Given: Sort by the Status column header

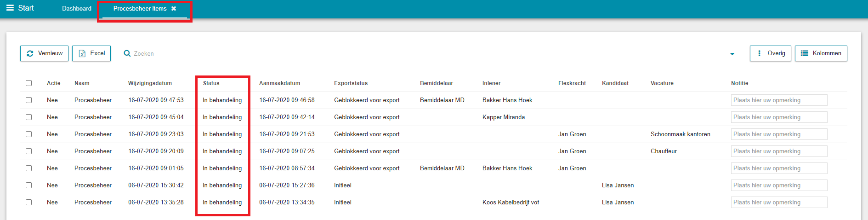Looking at the screenshot, I should pos(211,83).
